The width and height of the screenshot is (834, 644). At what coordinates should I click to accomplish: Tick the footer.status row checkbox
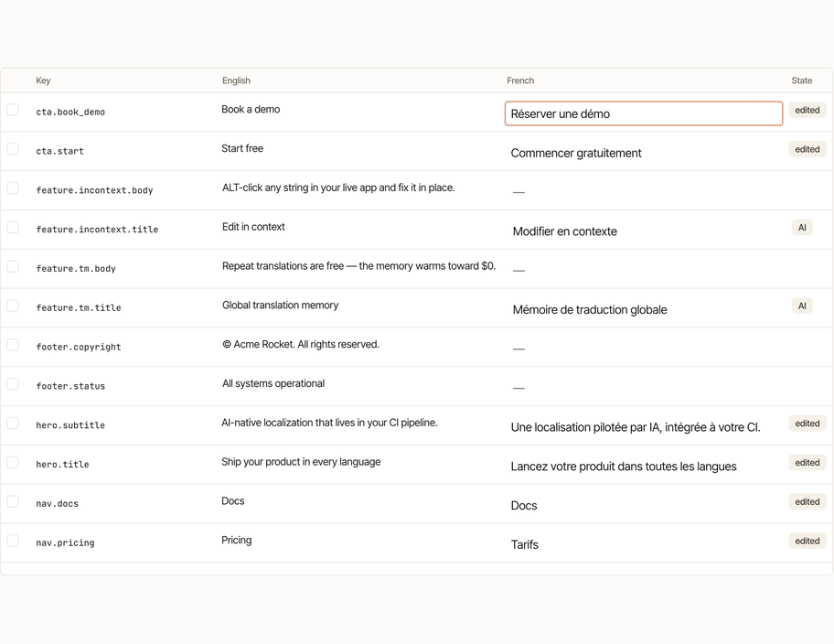[x=13, y=384]
